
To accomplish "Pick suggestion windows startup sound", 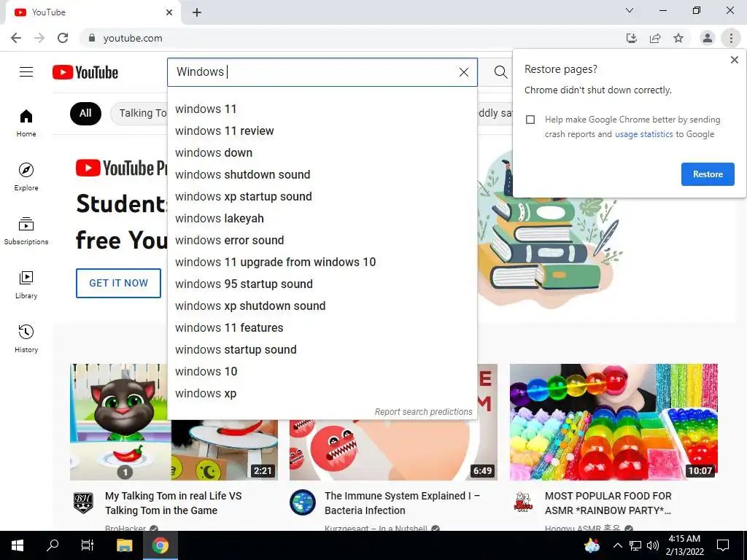I will [322, 350].
